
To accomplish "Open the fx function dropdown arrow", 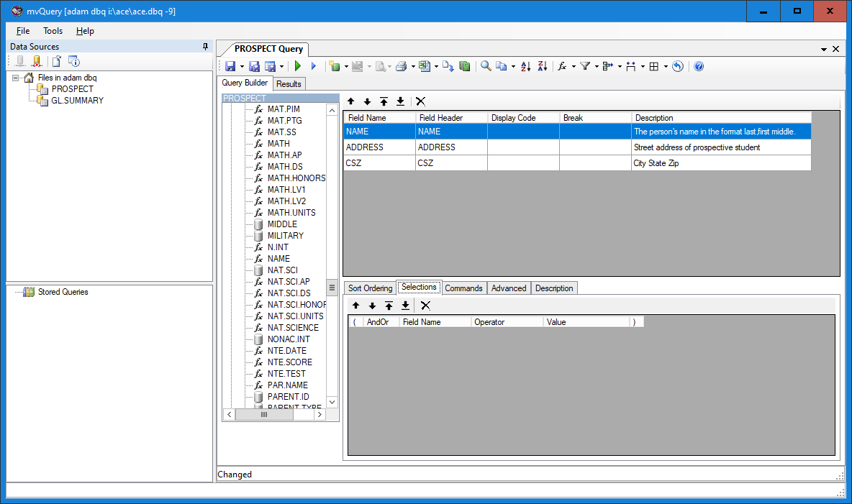I will [574, 67].
